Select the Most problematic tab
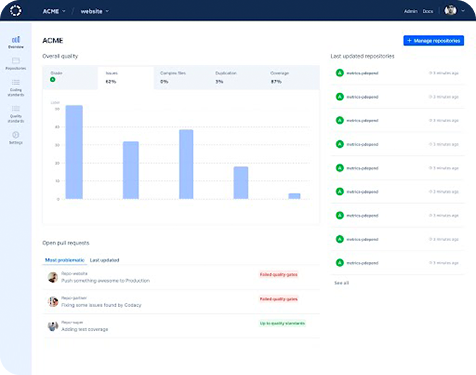 [x=65, y=260]
